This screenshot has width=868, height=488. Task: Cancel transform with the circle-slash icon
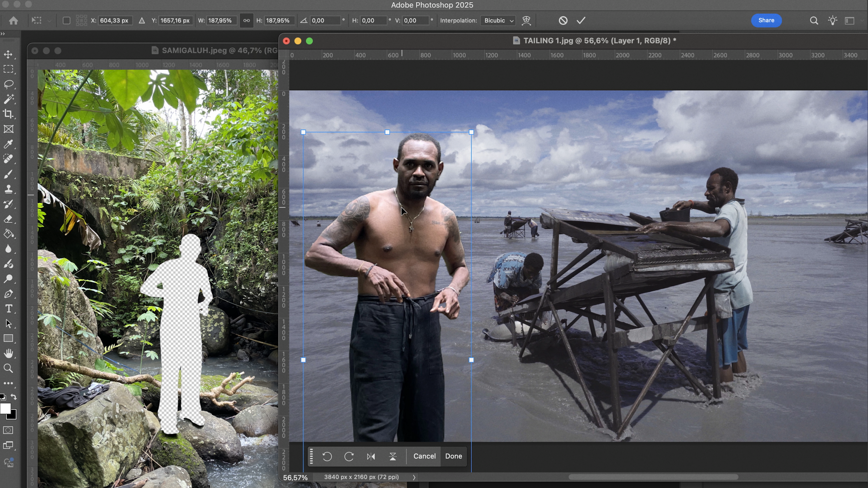click(x=563, y=21)
